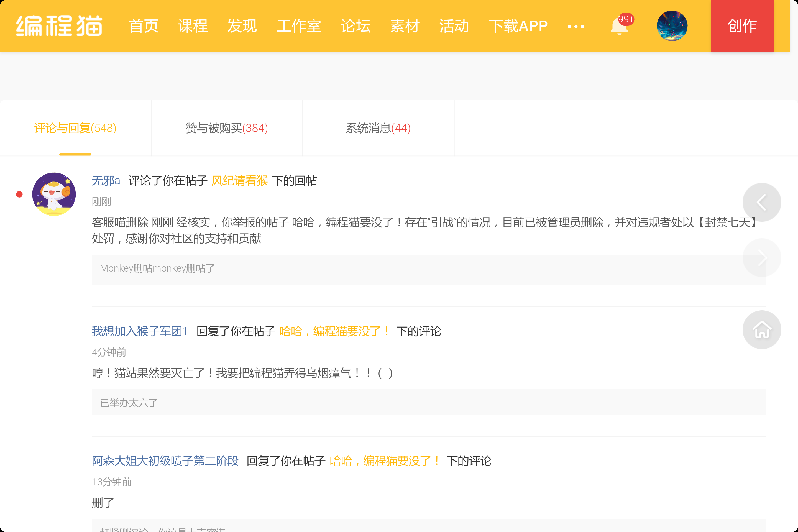View 无邪a's avatar image
Viewport: 798px width, 532px height.
54,194
